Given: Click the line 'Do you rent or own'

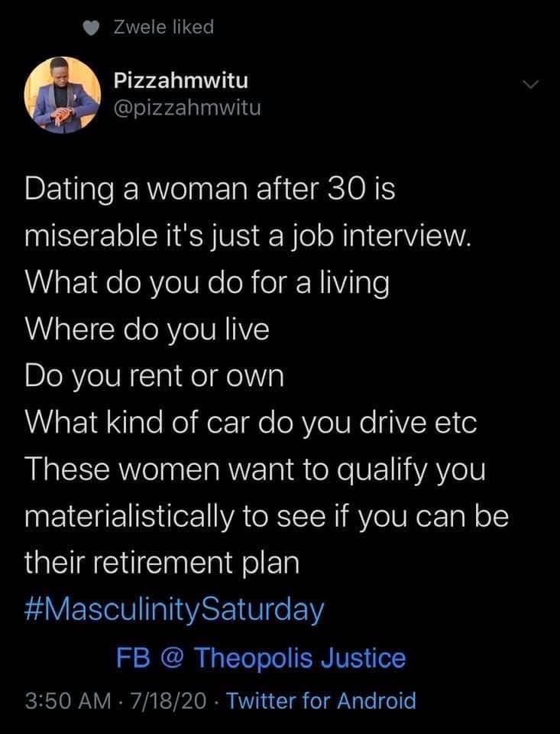Looking at the screenshot, I should 154,376.
